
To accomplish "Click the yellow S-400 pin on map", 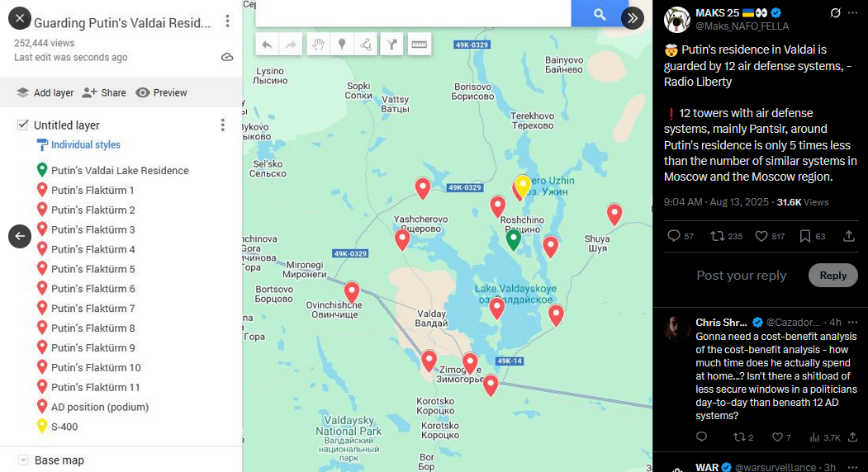I will point(523,186).
